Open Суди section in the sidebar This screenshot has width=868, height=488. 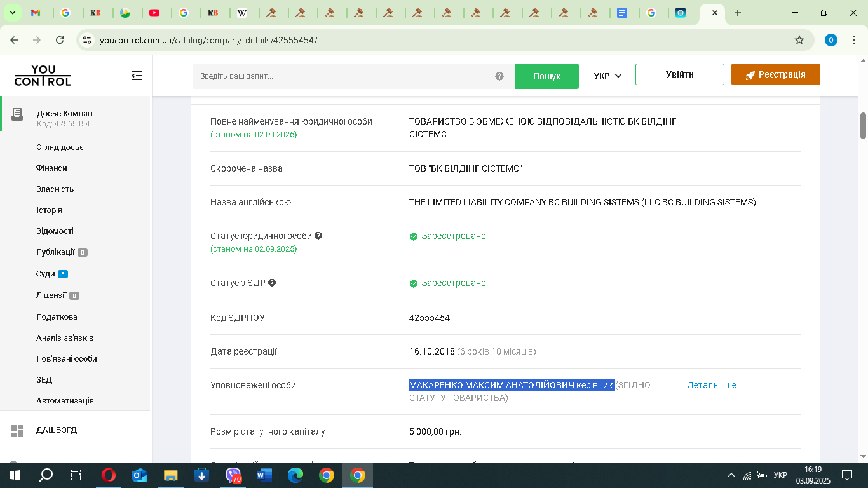(x=46, y=274)
